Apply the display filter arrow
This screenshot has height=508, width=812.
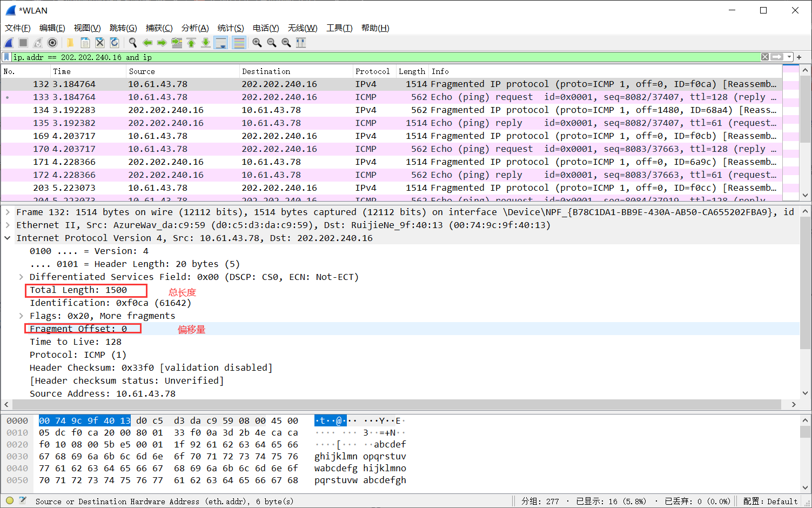[x=777, y=57]
